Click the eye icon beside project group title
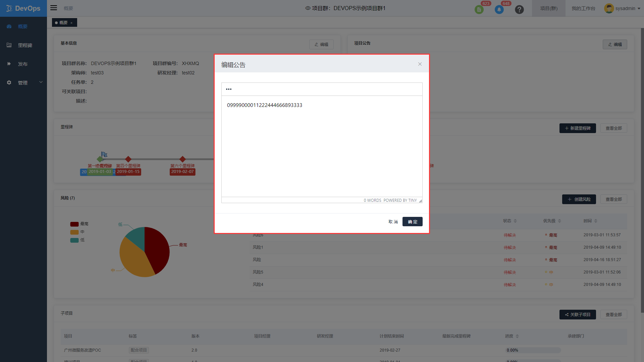This screenshot has height=362, width=644. [x=308, y=8]
